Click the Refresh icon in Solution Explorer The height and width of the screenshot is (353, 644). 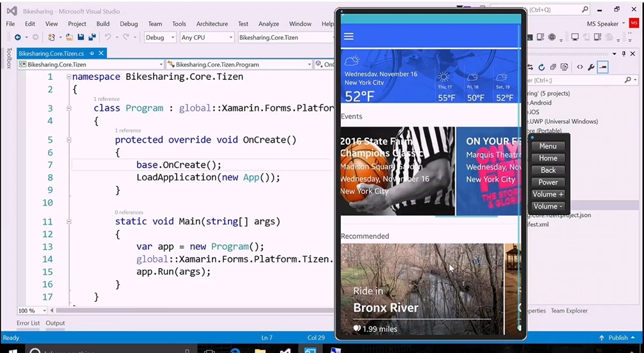pos(541,67)
